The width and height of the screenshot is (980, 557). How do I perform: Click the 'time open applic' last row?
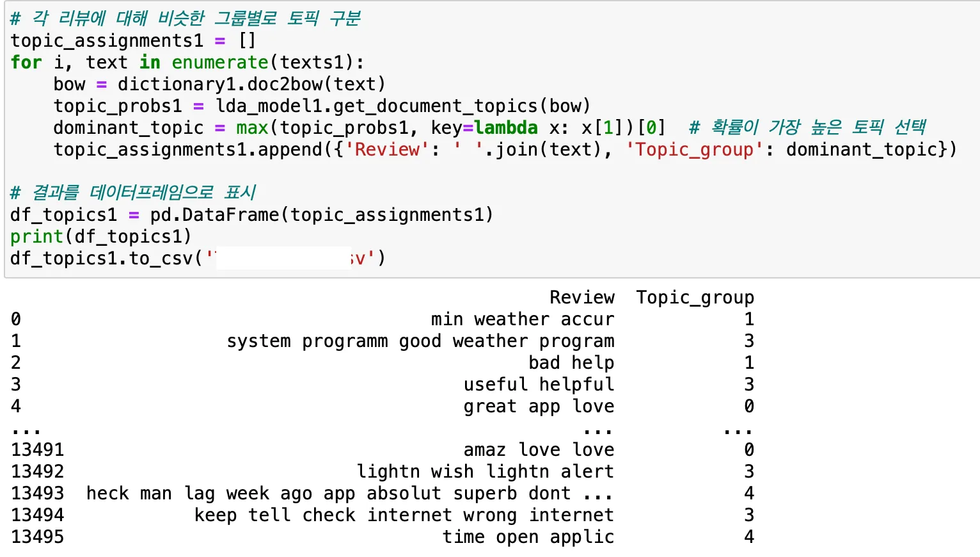(528, 537)
